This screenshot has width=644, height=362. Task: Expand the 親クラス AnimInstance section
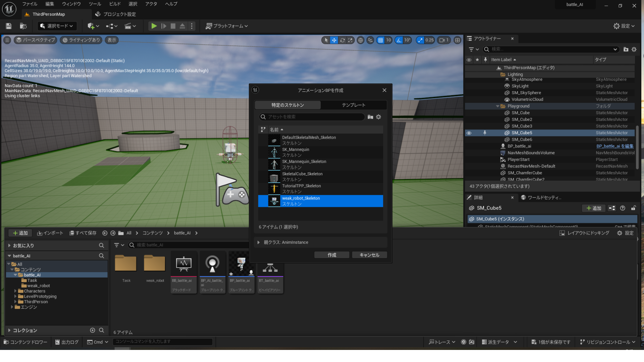pyautogui.click(x=258, y=242)
